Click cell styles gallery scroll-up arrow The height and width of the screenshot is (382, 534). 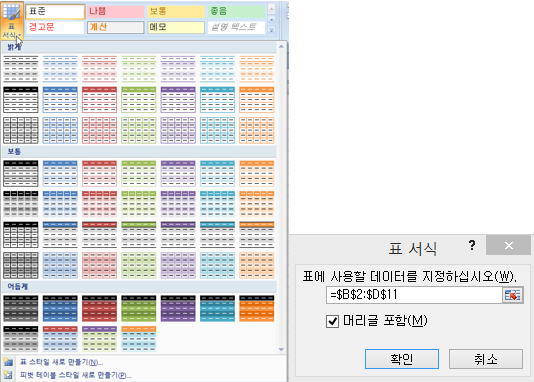[271, 9]
